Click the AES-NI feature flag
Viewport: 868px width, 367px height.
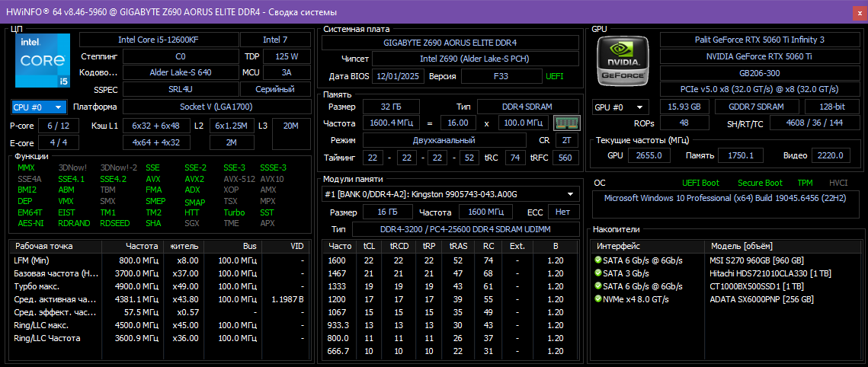(x=29, y=223)
